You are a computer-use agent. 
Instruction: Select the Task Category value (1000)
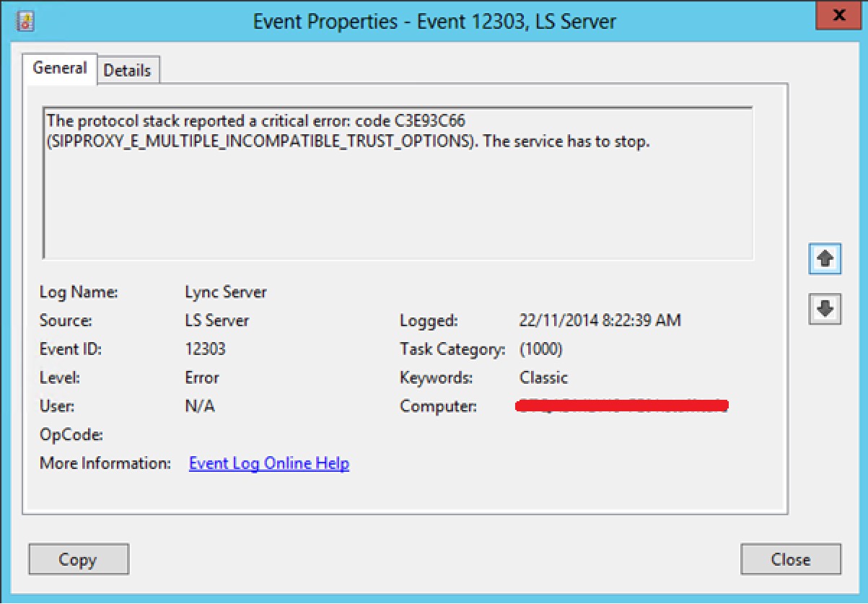point(540,349)
